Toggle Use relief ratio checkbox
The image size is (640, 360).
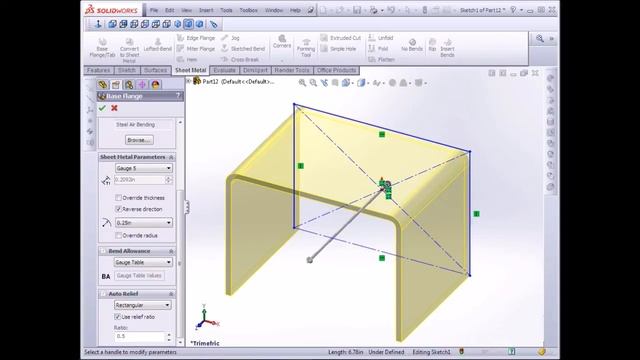coord(118,317)
